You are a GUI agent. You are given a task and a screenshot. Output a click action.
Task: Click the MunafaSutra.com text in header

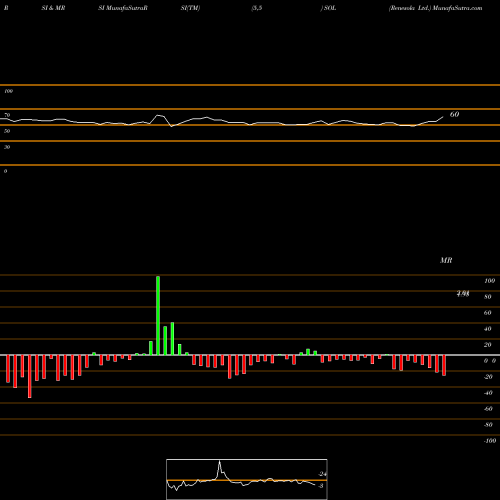[457, 8]
